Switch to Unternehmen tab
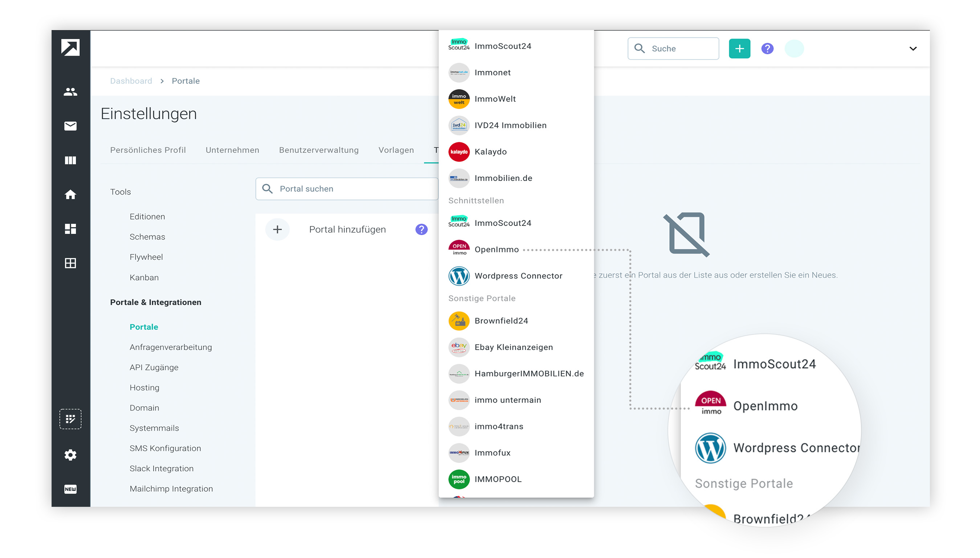Image resolution: width=980 pixels, height=558 pixels. pyautogui.click(x=232, y=150)
